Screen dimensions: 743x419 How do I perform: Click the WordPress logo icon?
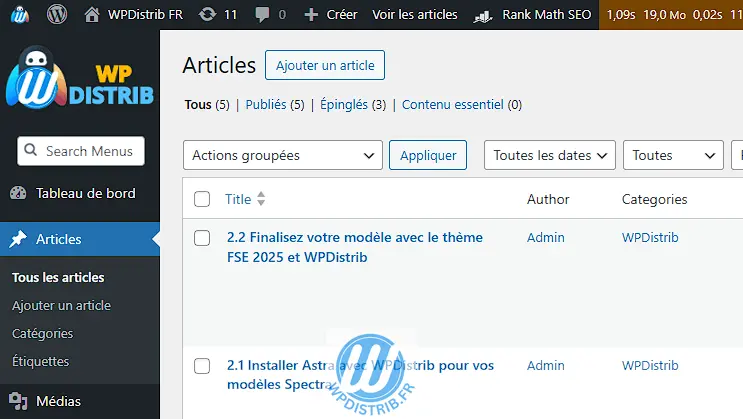click(56, 15)
